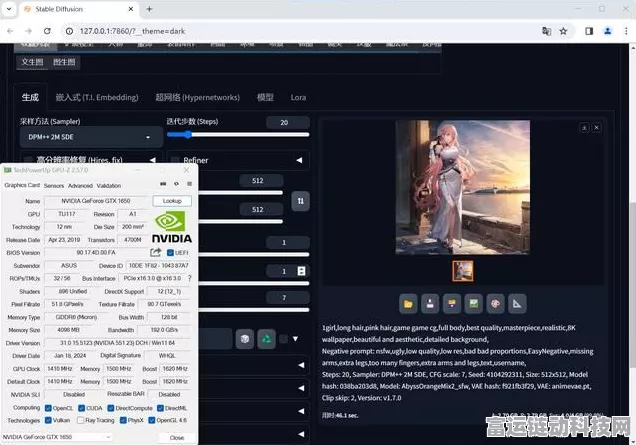Screen dimensions: 636x445
Task: Send image to inpaint palette icon
Action: [495, 304]
